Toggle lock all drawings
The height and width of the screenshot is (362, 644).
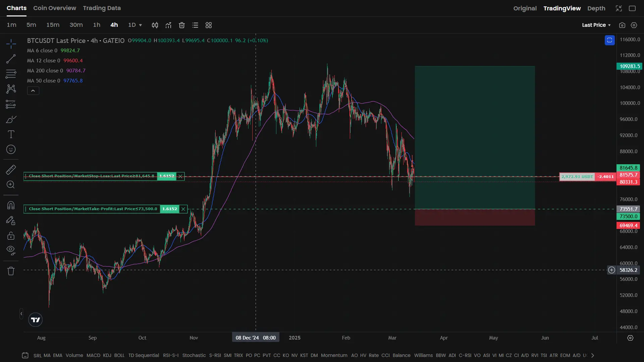pos(11,236)
